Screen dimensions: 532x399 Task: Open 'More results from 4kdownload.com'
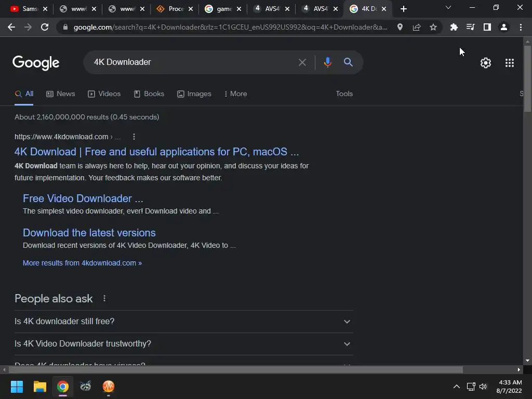coord(82,263)
